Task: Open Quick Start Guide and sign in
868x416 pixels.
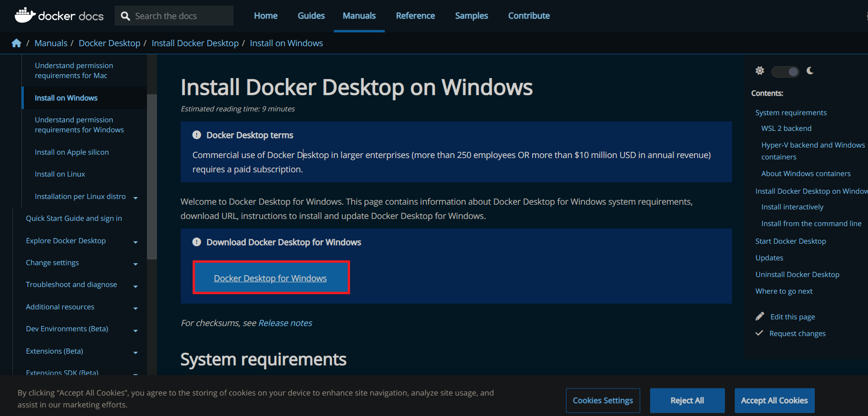Action: coord(74,218)
